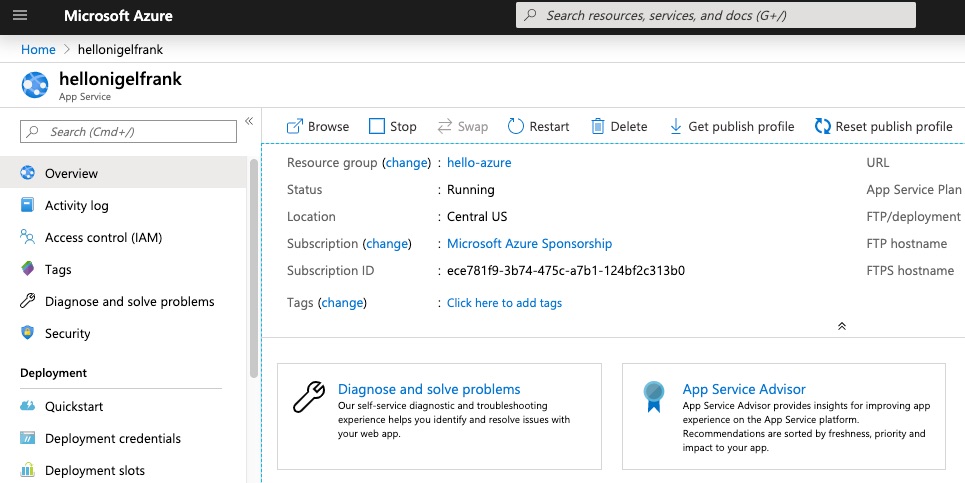This screenshot has width=965, height=483.
Task: Open Diagnose and solve problems card link
Action: 429,389
